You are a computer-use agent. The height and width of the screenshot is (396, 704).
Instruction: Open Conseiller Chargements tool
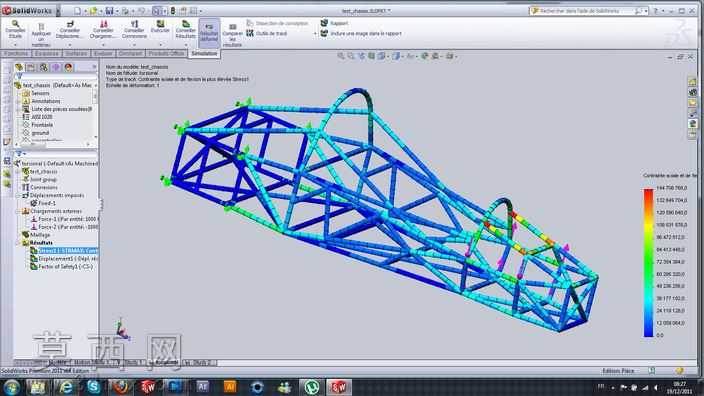tap(103, 30)
